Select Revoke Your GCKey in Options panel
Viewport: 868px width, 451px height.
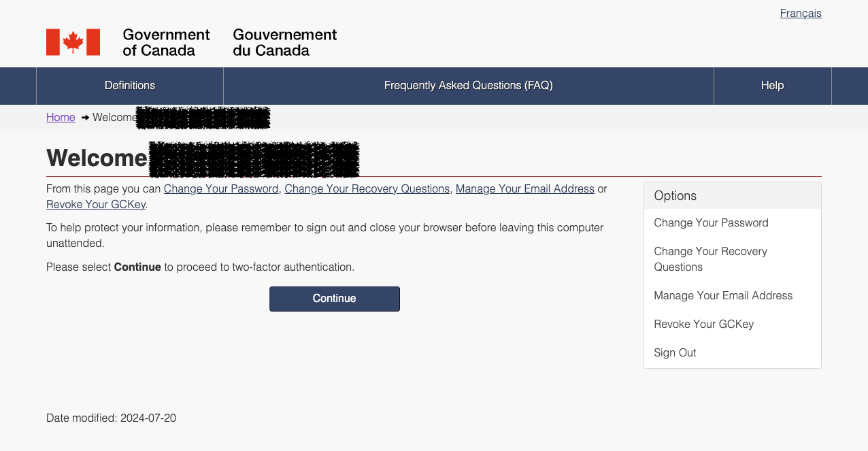(703, 324)
